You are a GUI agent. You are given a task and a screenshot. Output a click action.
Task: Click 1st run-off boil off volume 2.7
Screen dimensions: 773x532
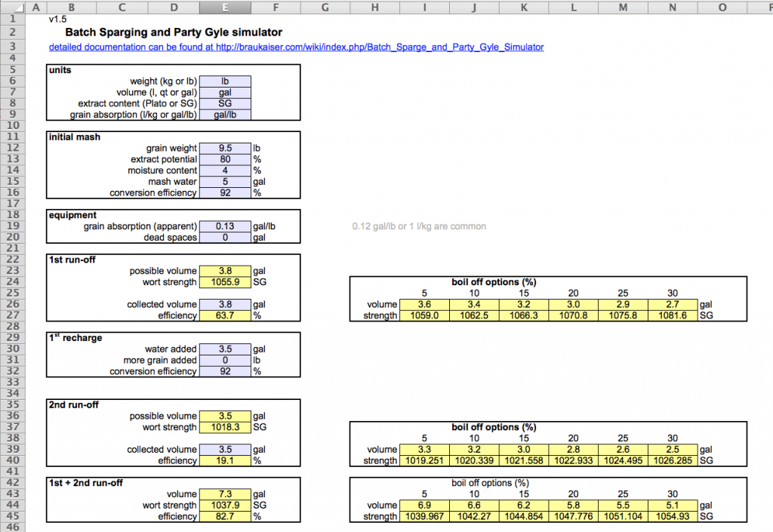click(673, 304)
